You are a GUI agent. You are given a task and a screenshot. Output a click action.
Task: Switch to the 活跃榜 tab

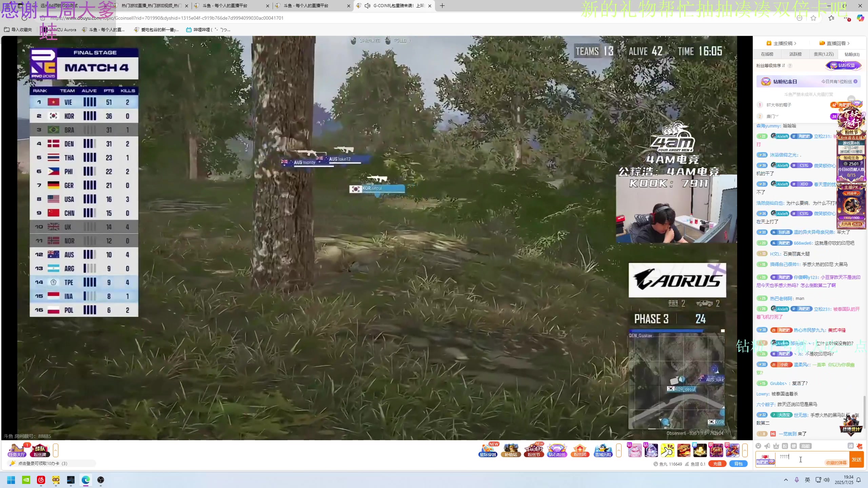pyautogui.click(x=795, y=54)
